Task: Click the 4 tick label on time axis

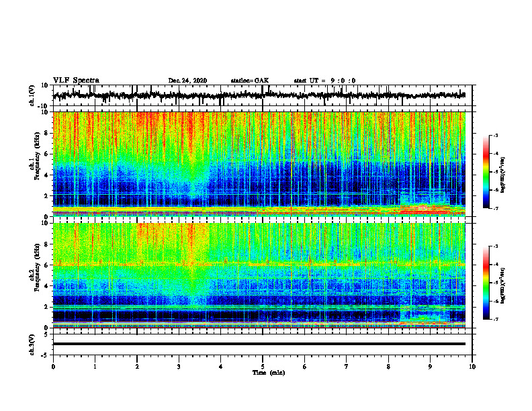Action: coord(221,367)
